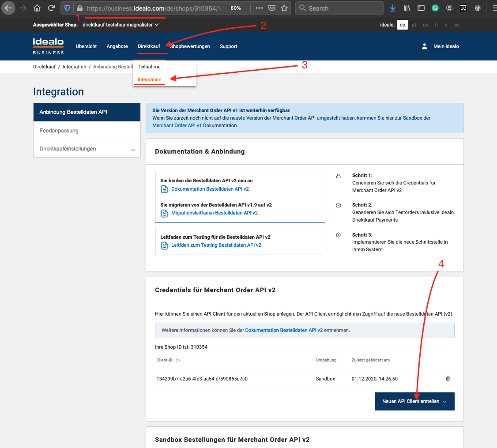The width and height of the screenshot is (497, 448).
Task: Switch country to fr
Action: 437,25
